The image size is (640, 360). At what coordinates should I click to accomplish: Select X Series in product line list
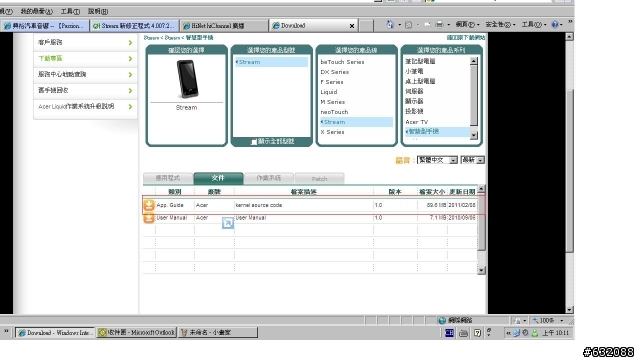pos(332,132)
